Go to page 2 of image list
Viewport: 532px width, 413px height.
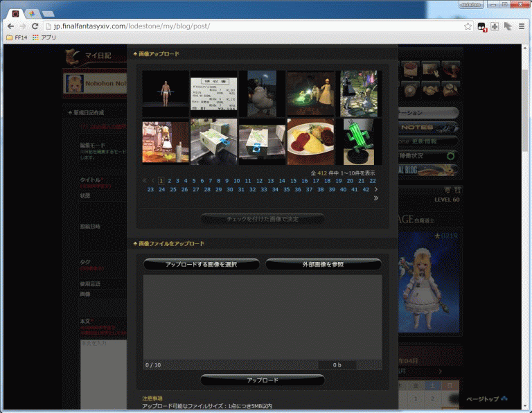pos(168,181)
